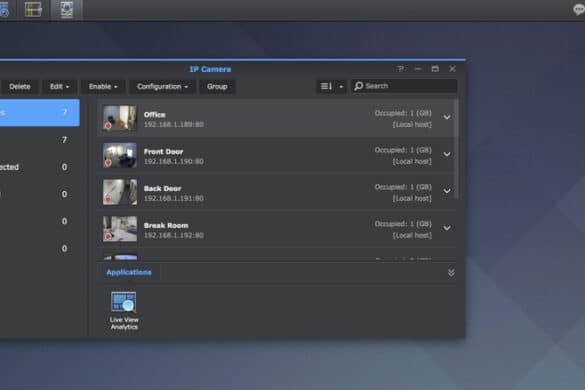The width and height of the screenshot is (585, 390).
Task: Open the Live View Analytics application
Action: click(124, 311)
